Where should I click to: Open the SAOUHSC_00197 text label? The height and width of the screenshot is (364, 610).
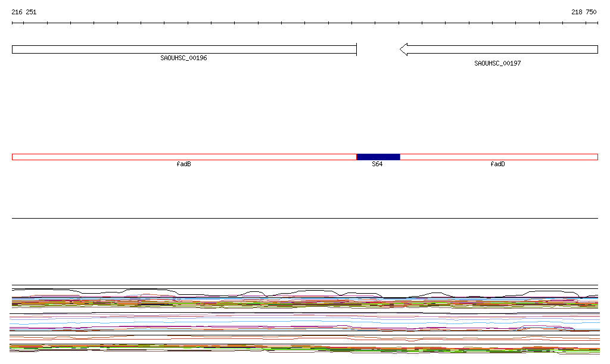[497, 63]
